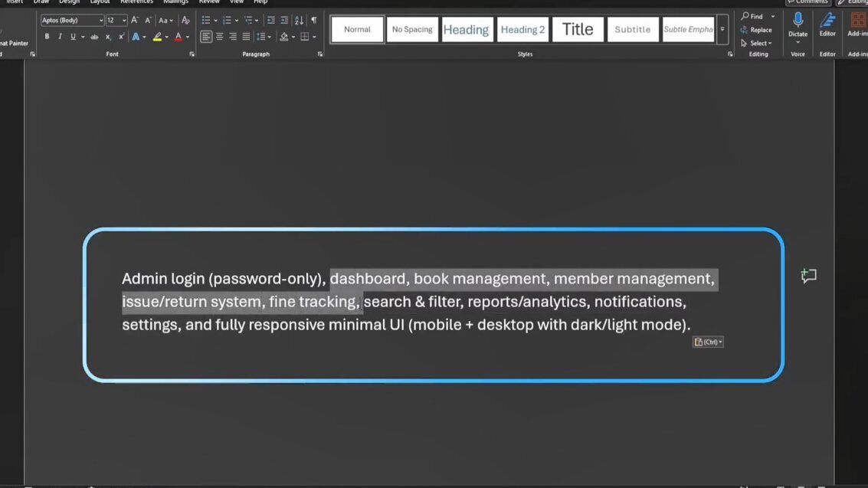
Task: Open the Editor proofing tool
Action: click(x=827, y=23)
